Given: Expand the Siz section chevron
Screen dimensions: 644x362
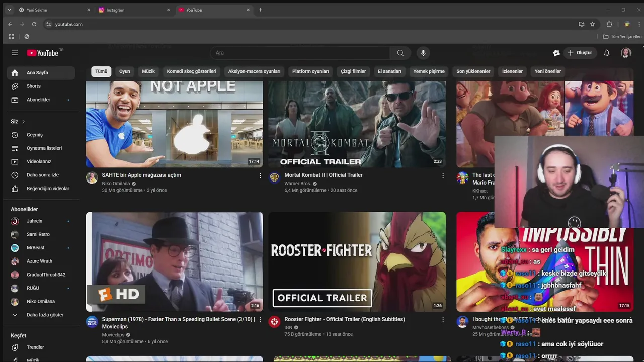Looking at the screenshot, I should tap(23, 122).
